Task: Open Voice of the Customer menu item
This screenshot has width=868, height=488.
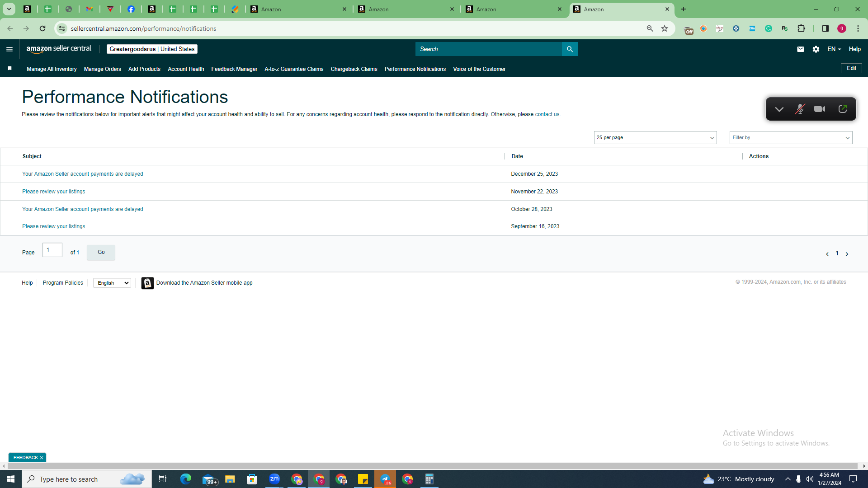Action: pos(479,69)
